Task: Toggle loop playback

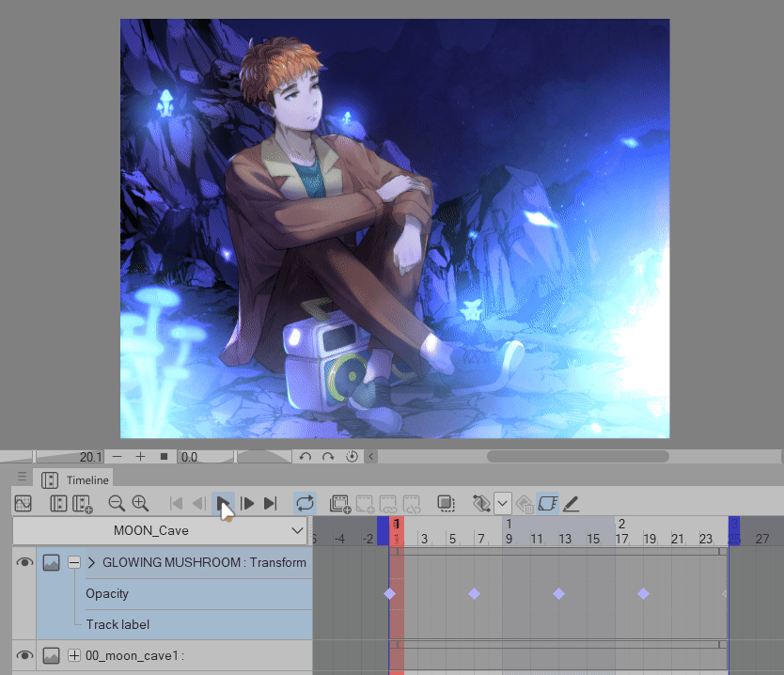Action: 305,504
